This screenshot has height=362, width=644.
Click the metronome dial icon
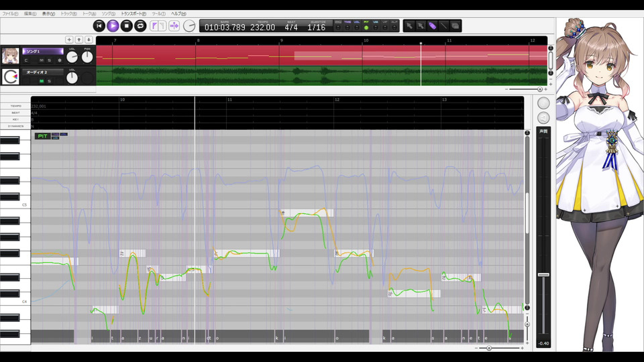pyautogui.click(x=189, y=26)
